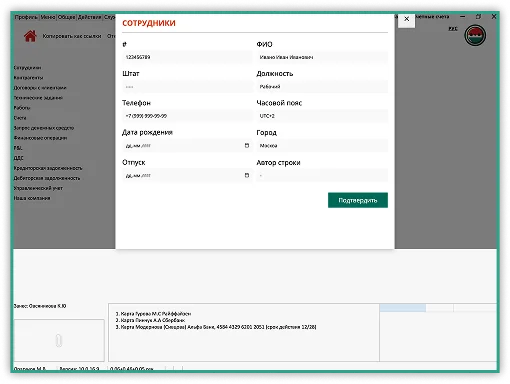Click the Телефон input field
This screenshot has height=384, width=510.
[x=187, y=116]
